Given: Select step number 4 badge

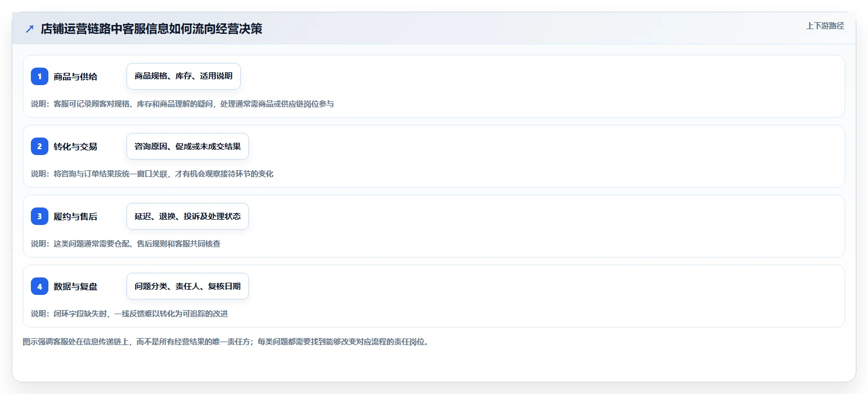Looking at the screenshot, I should tap(40, 286).
